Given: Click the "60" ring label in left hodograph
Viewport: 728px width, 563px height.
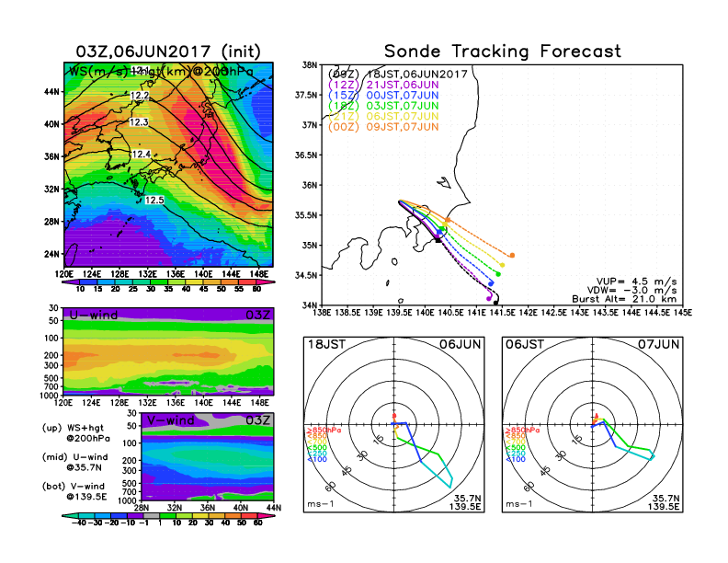Looking at the screenshot, I should click(x=331, y=487).
